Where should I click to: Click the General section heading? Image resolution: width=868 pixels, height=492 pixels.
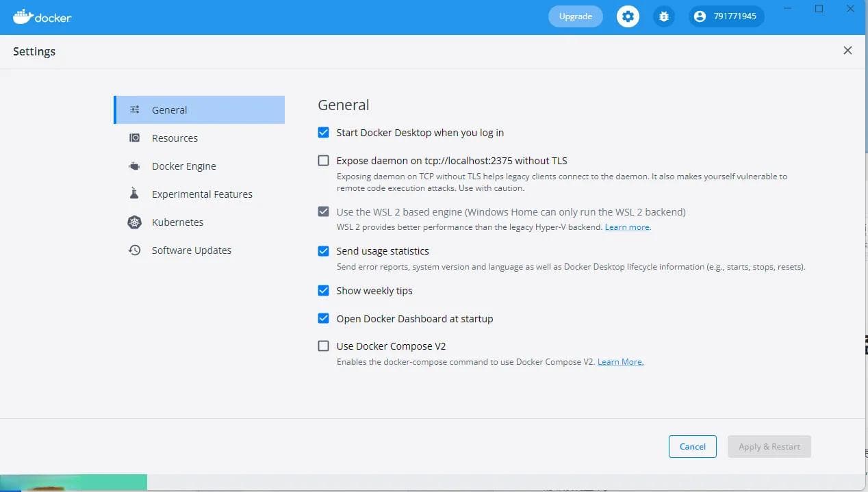(x=344, y=105)
